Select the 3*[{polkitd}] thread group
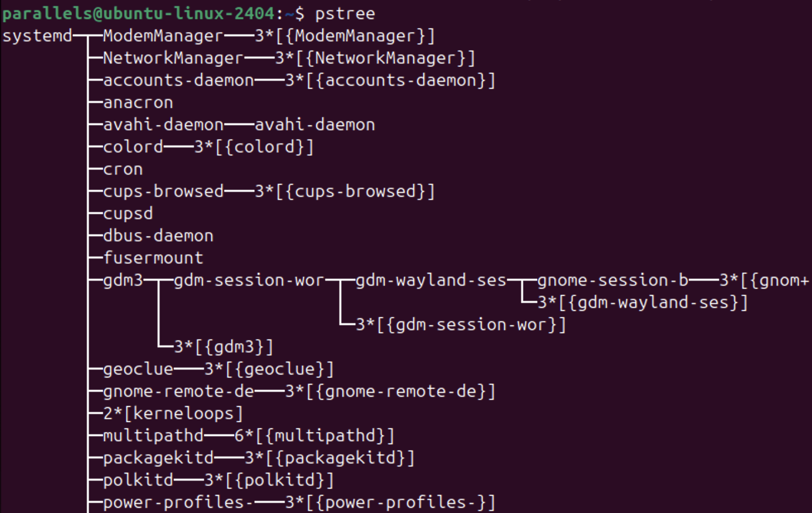Screen dimensions: 812x513 (x=269, y=481)
